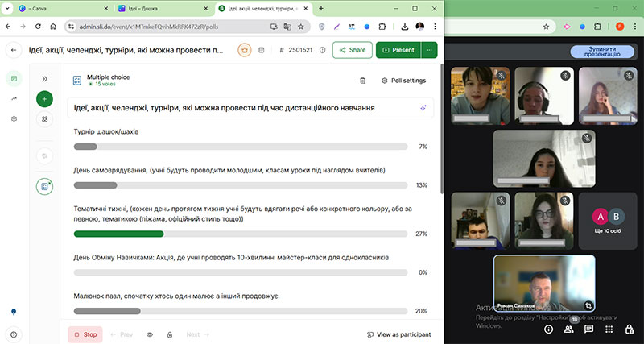The width and height of the screenshot is (644, 344).
Task: Open the help question mark icon
Action: (14, 334)
